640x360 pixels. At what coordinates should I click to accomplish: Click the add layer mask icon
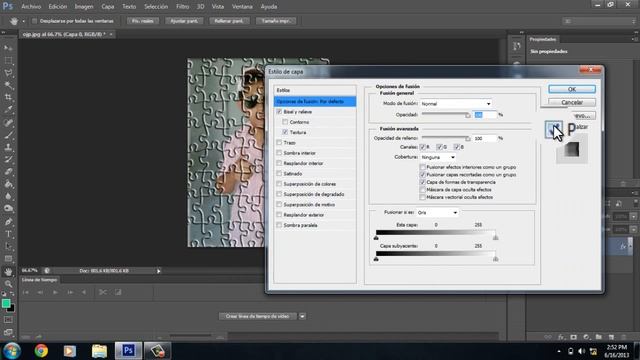click(x=573, y=337)
